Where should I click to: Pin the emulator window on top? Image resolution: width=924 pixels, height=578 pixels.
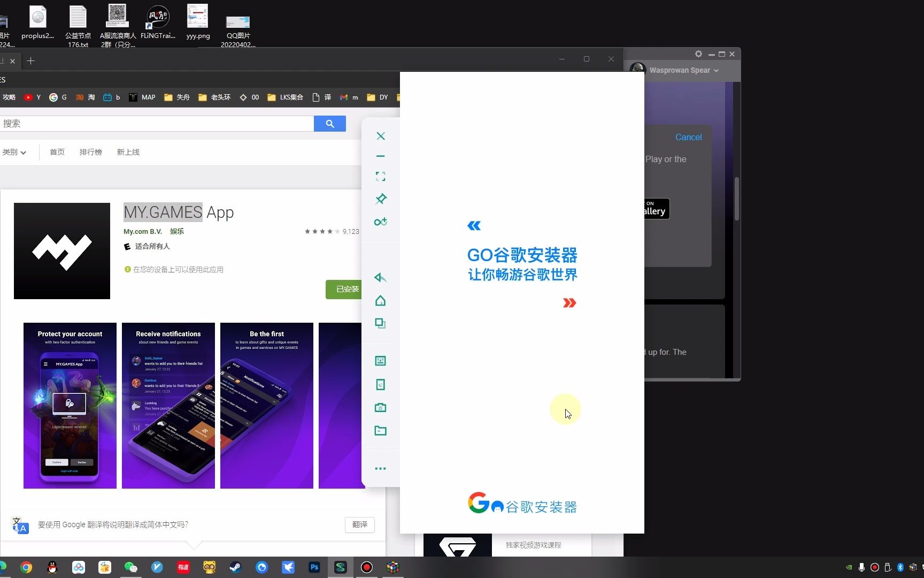[381, 199]
